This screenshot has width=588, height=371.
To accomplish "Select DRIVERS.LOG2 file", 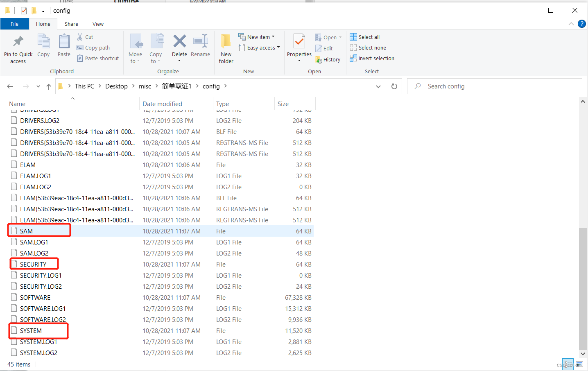I will point(161,120).
